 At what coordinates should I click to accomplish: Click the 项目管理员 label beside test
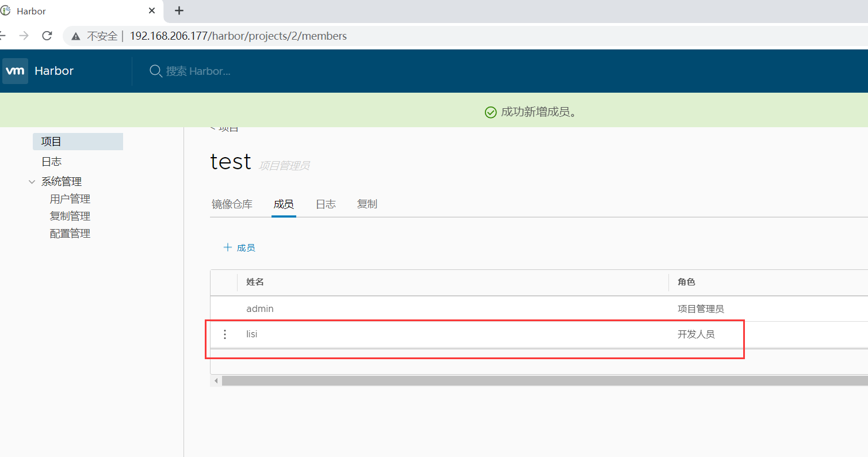point(284,166)
